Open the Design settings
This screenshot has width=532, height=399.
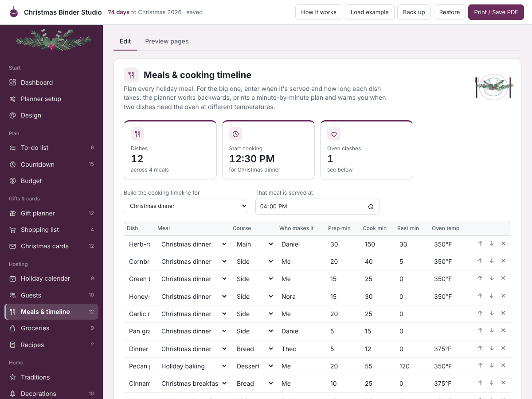[51, 115]
